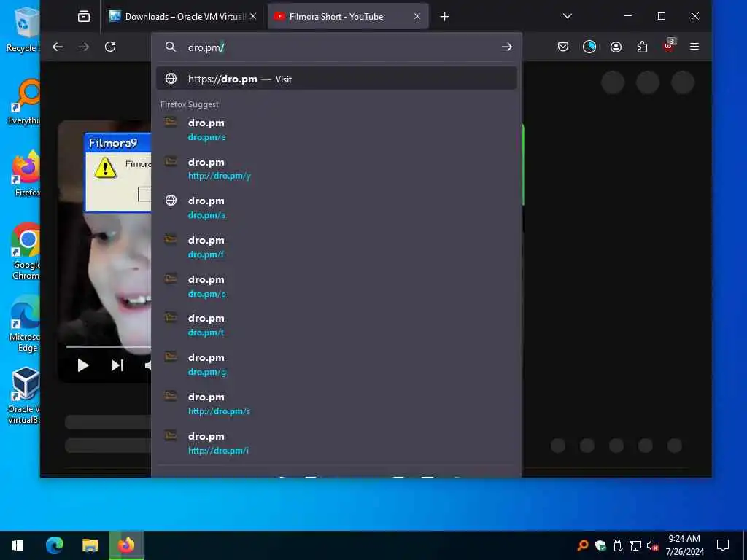Click the search magnifier icon in address bar
The image size is (747, 560).
pyautogui.click(x=171, y=47)
